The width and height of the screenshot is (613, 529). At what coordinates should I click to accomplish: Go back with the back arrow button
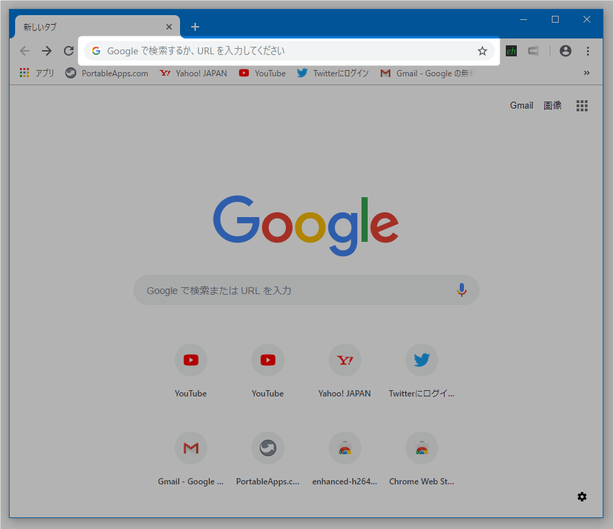pyautogui.click(x=25, y=51)
